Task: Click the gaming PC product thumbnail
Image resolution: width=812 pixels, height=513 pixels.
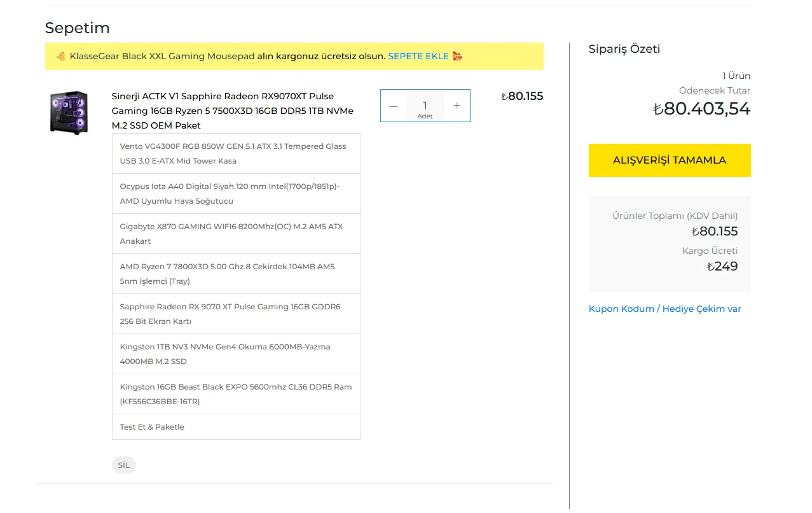Action: coord(69,113)
